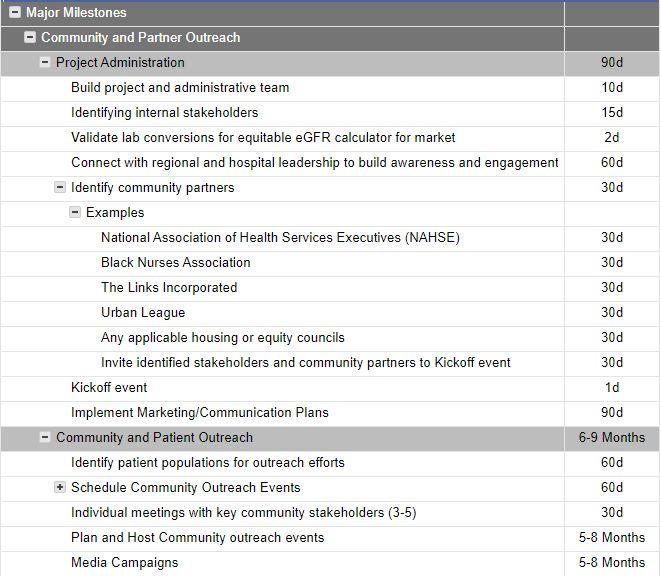
Task: Click 5-8 Months duration of Media Campaigns
Action: point(612,563)
